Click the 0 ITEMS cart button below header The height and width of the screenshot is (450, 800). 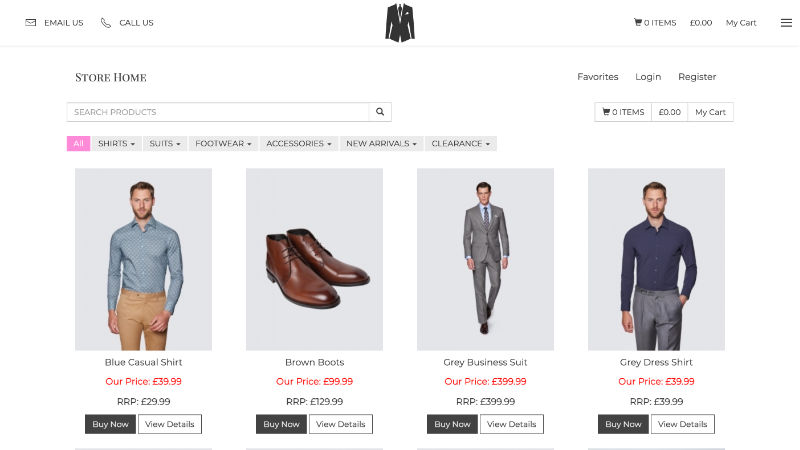(623, 112)
